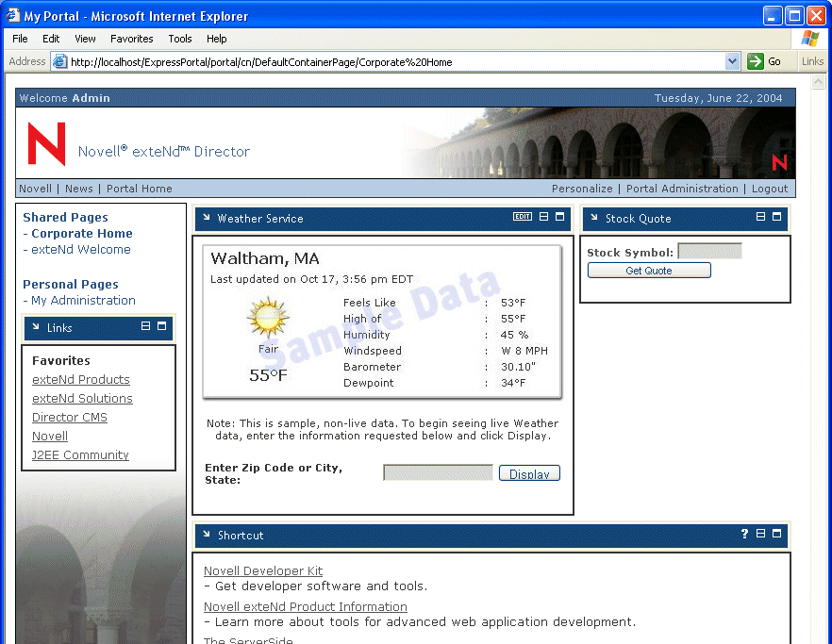Open Novell favorite link in Links
Image resolution: width=832 pixels, height=644 pixels.
pyautogui.click(x=50, y=436)
